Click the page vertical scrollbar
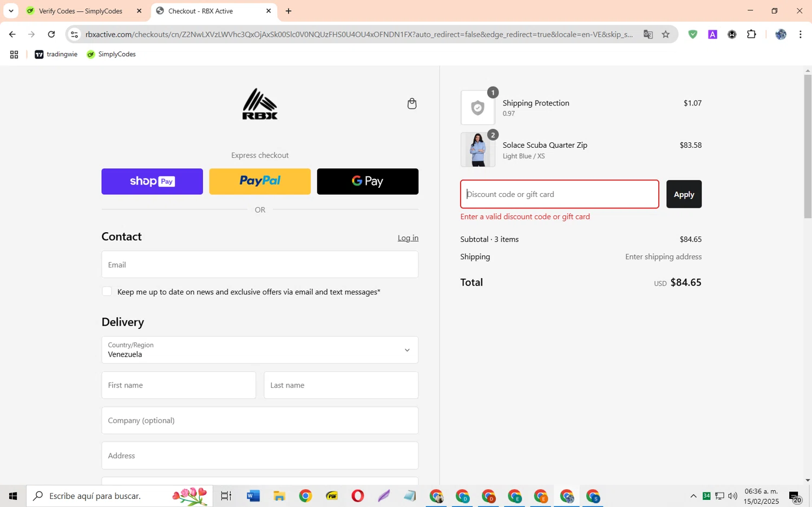812x507 pixels. point(808,146)
